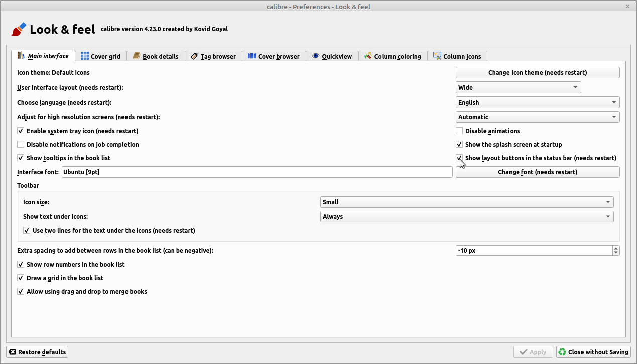Switch to the Cover grid tab

(x=100, y=56)
